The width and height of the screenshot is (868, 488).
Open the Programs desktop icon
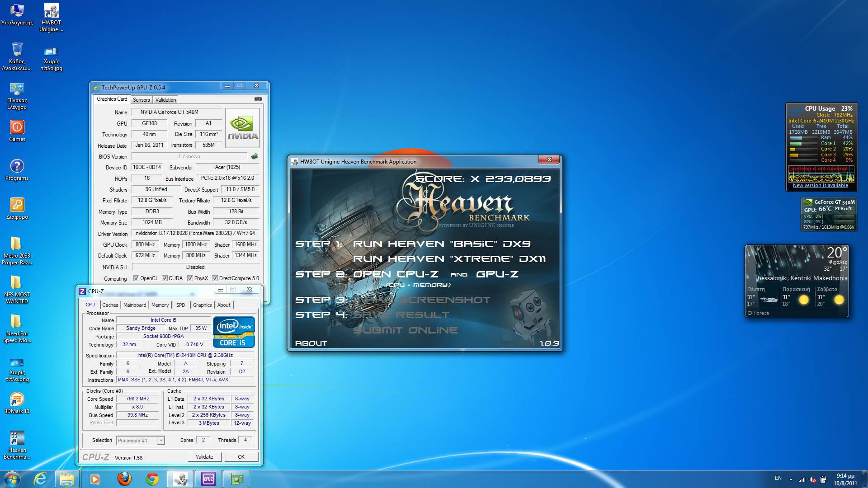click(x=17, y=169)
